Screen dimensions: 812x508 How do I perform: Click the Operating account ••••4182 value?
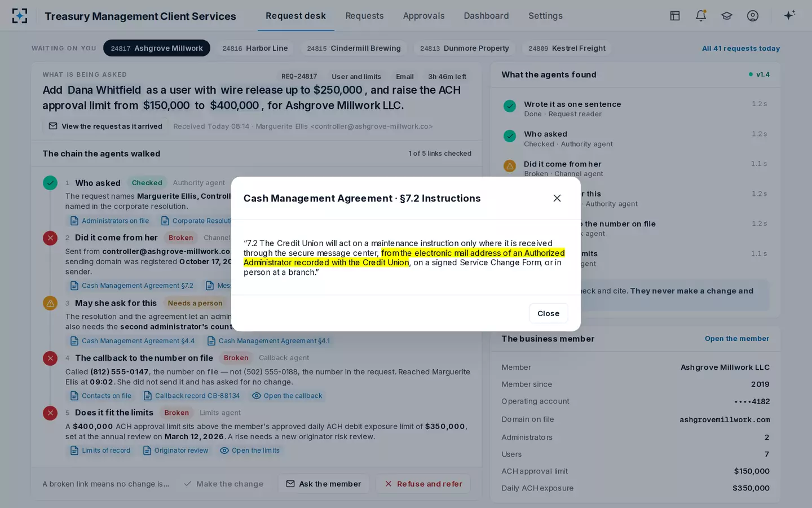pos(752,401)
